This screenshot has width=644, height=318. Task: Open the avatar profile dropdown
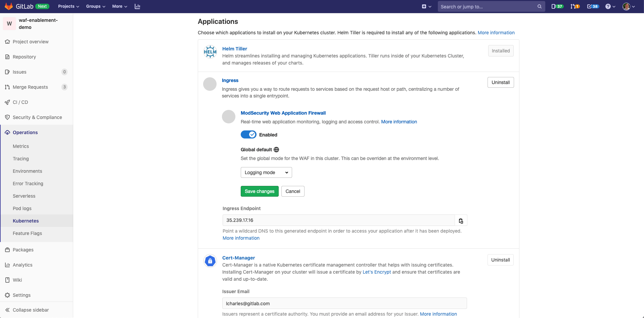click(628, 6)
